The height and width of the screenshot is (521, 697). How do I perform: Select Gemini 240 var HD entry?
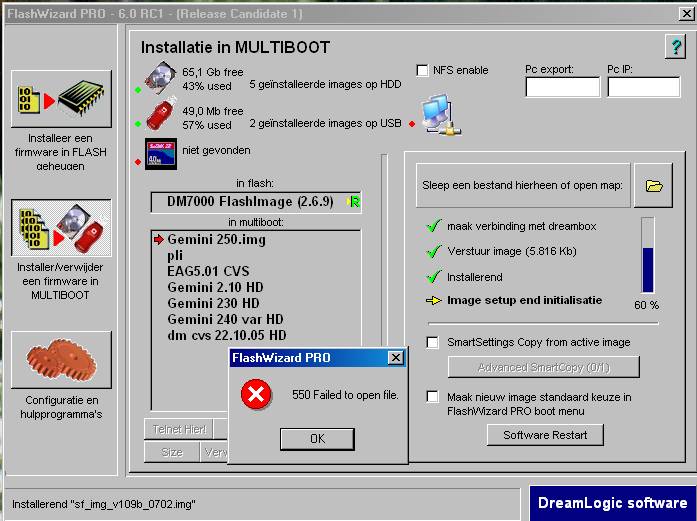[x=225, y=319]
